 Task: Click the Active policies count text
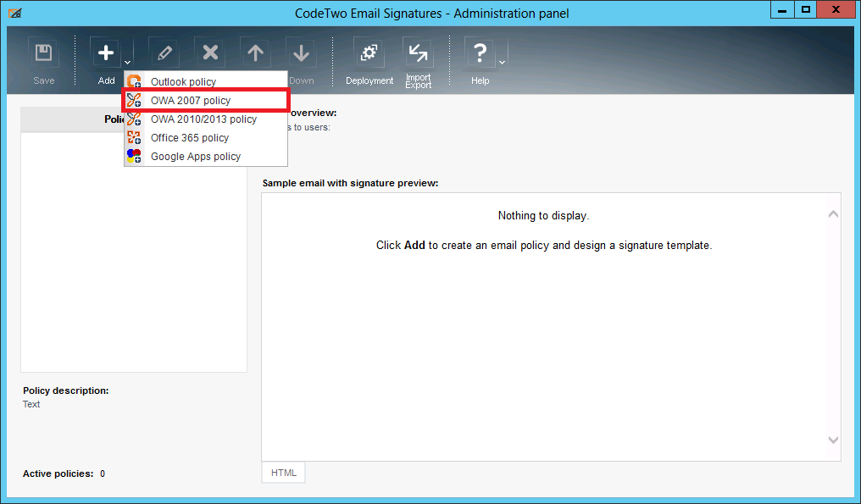tap(64, 474)
